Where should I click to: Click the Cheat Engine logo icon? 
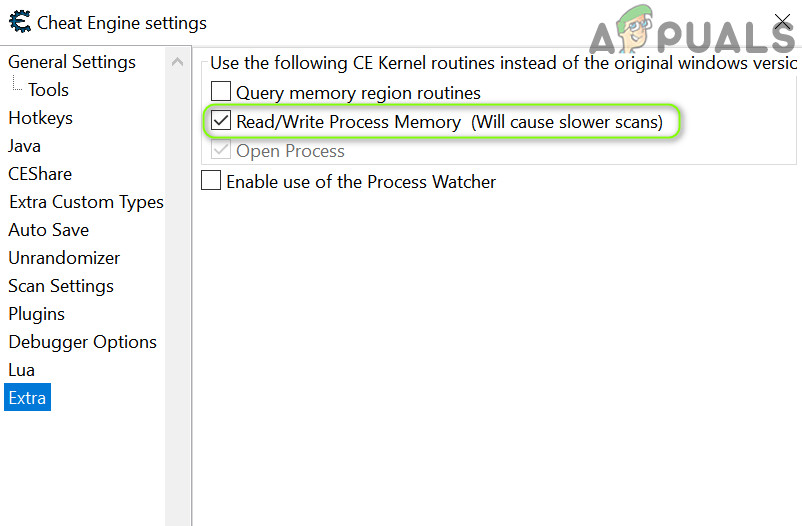tap(18, 22)
